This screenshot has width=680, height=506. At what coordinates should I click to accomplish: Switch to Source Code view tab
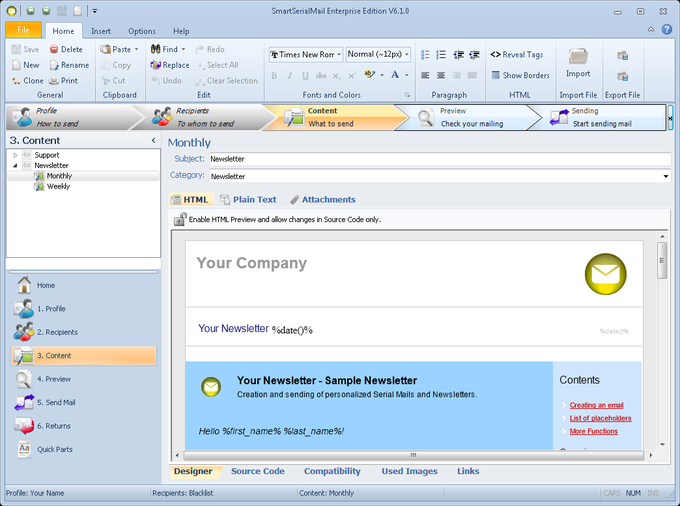(x=258, y=471)
